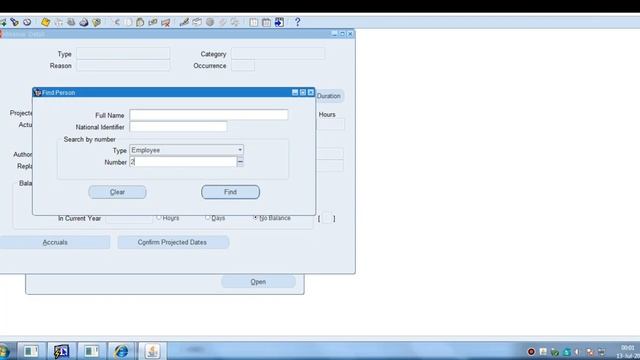Click the Open button
The image size is (640, 360).
point(258,282)
